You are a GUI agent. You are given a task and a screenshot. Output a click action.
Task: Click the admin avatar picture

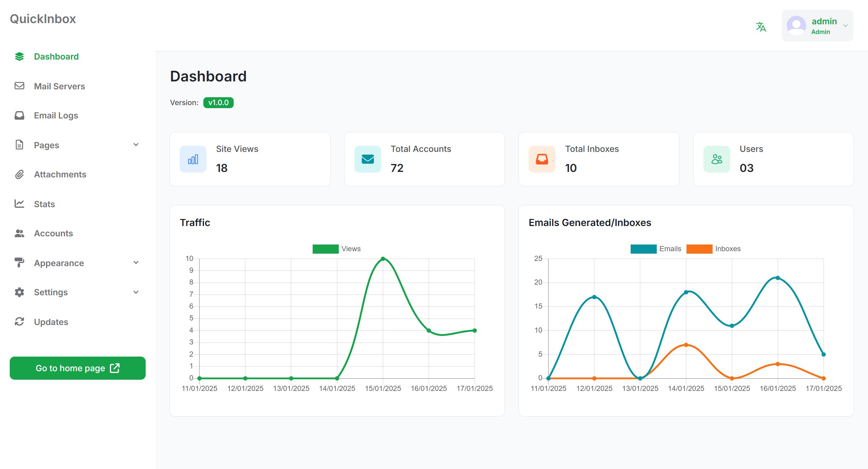click(x=796, y=26)
